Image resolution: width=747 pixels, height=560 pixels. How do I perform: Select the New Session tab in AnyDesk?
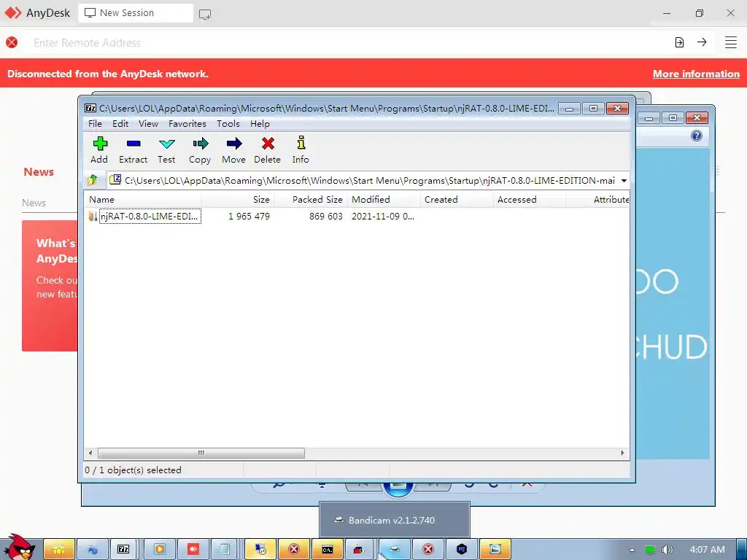pos(135,13)
